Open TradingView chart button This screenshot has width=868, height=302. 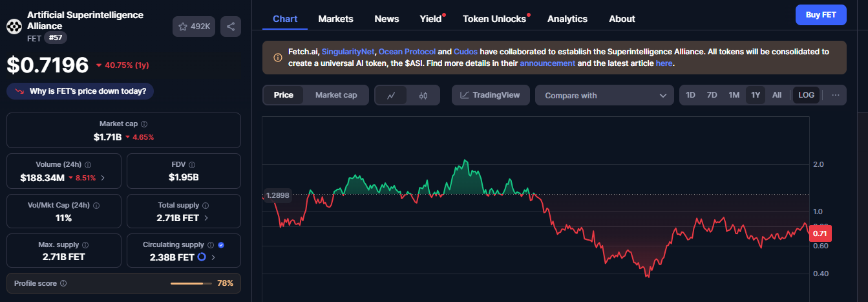coord(491,95)
